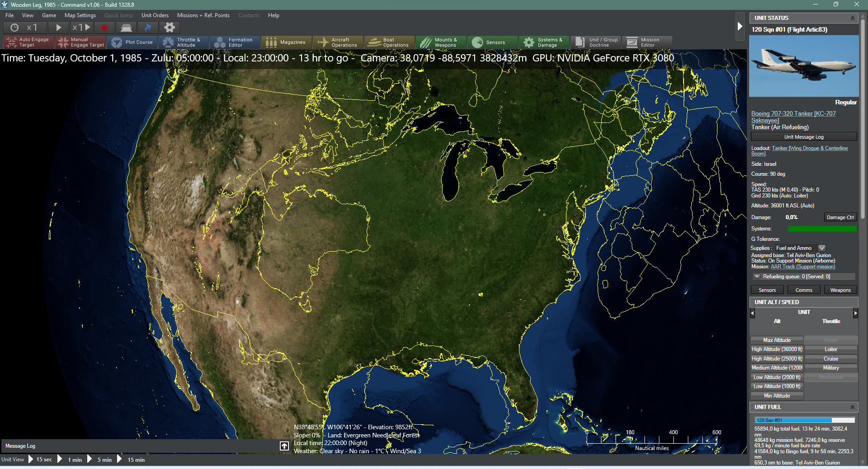Open the File menu

tap(9, 15)
